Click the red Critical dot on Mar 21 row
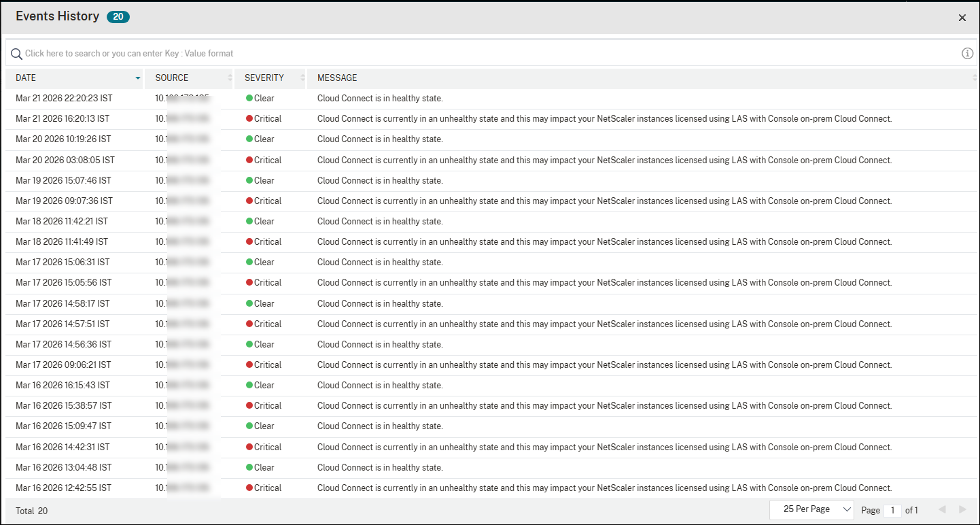The width and height of the screenshot is (980, 525). coord(249,118)
